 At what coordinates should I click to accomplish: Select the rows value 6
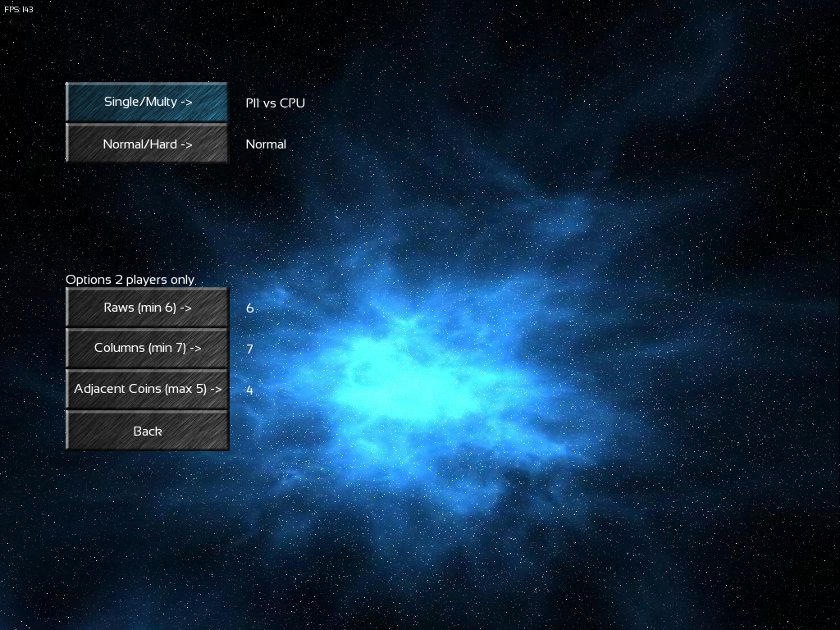250,308
